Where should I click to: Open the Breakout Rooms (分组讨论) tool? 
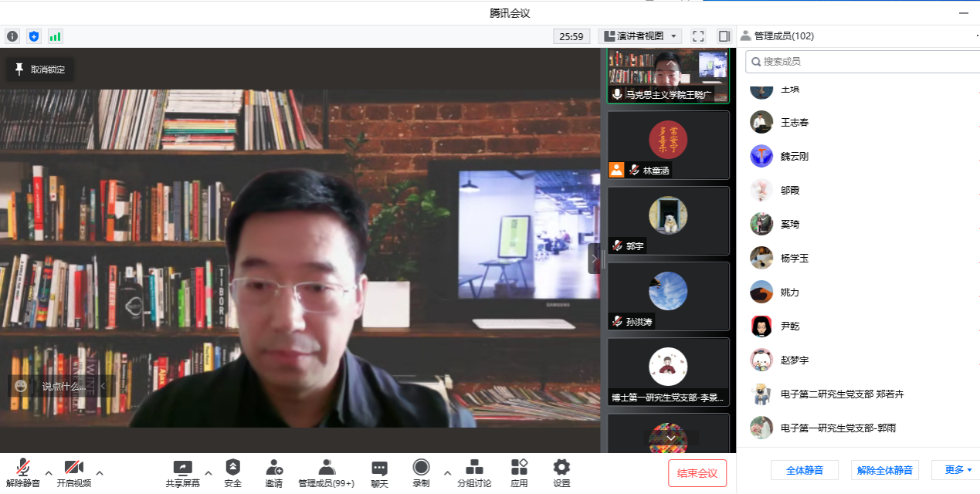474,472
